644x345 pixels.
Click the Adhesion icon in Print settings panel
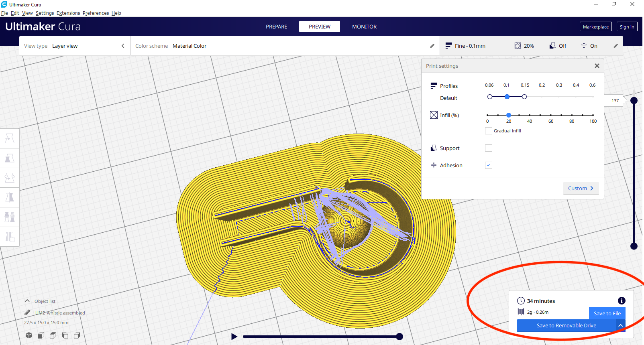tap(434, 165)
